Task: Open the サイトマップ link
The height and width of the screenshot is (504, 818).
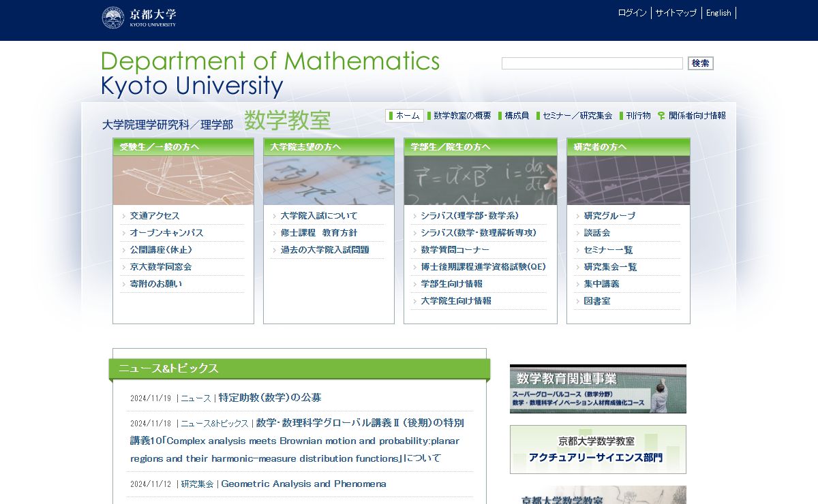Action: pos(676,13)
